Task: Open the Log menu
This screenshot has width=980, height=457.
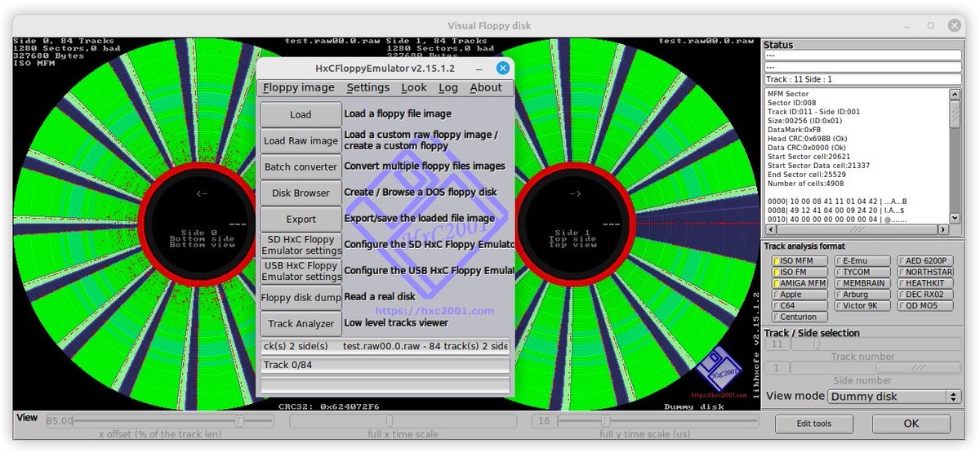Action: [448, 87]
